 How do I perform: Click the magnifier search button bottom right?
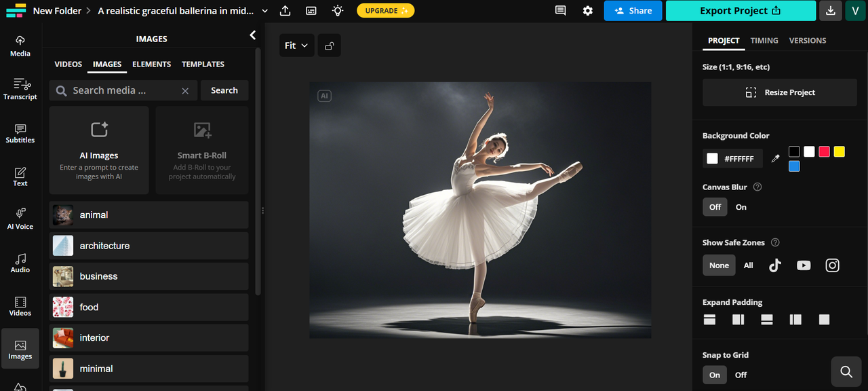pyautogui.click(x=846, y=371)
